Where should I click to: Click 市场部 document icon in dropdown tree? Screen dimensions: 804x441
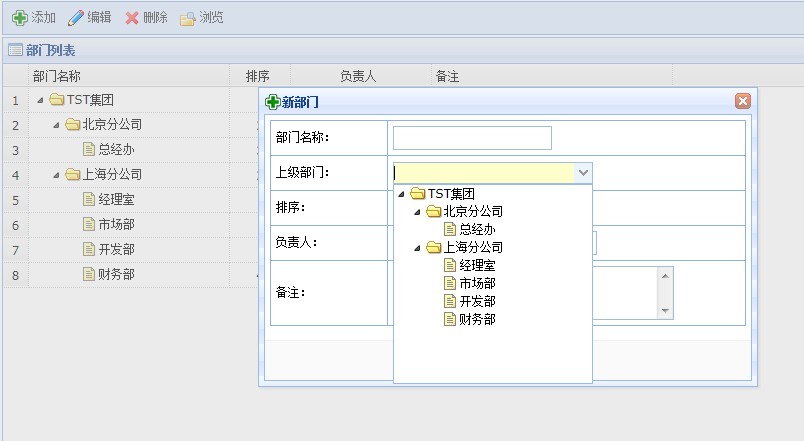[450, 283]
